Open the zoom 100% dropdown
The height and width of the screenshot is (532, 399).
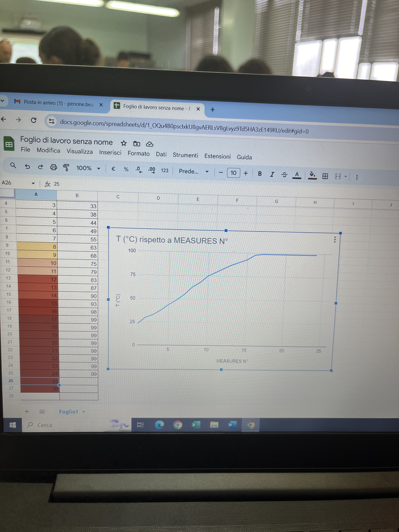tap(88, 168)
